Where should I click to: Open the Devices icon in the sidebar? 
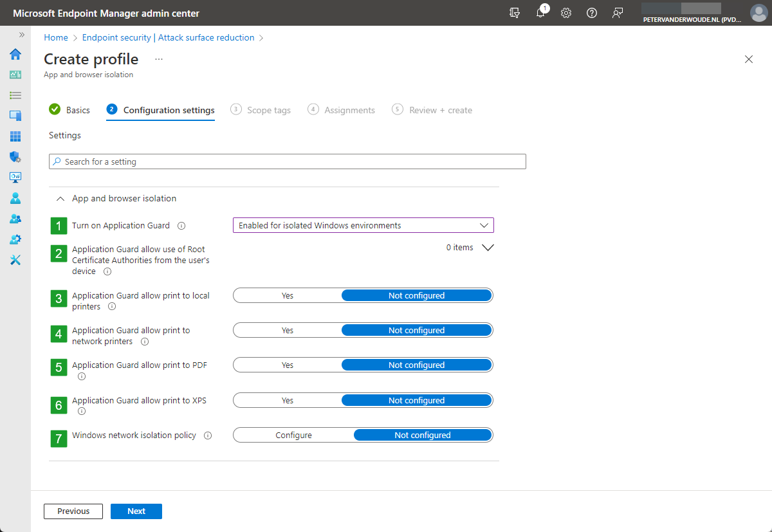point(15,116)
